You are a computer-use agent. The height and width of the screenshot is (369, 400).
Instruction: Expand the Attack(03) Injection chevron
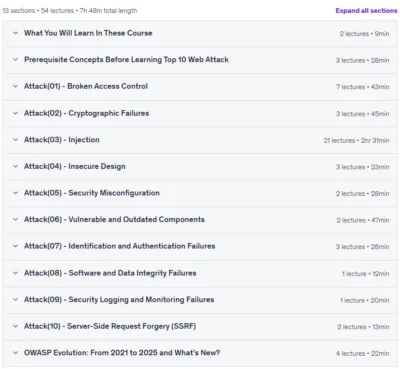(x=15, y=140)
